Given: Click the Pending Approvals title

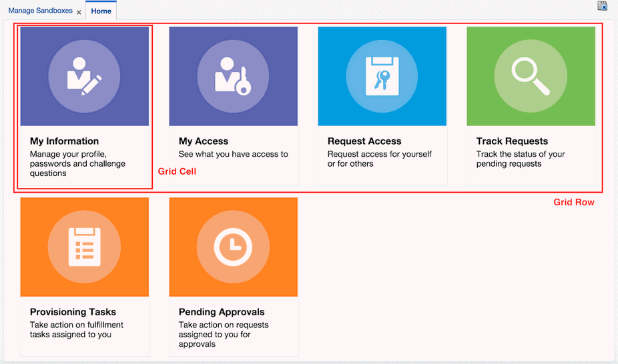Looking at the screenshot, I should [x=222, y=311].
